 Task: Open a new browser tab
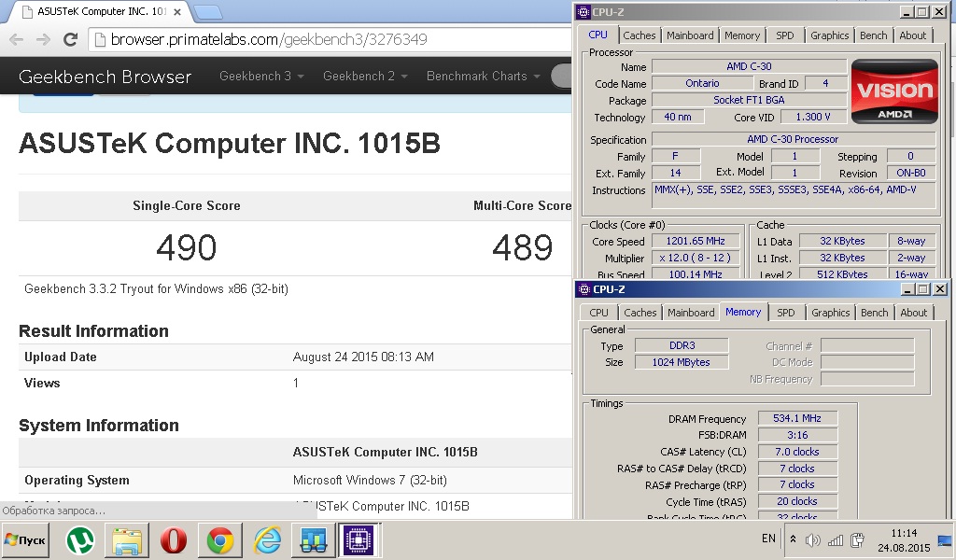coord(208,11)
